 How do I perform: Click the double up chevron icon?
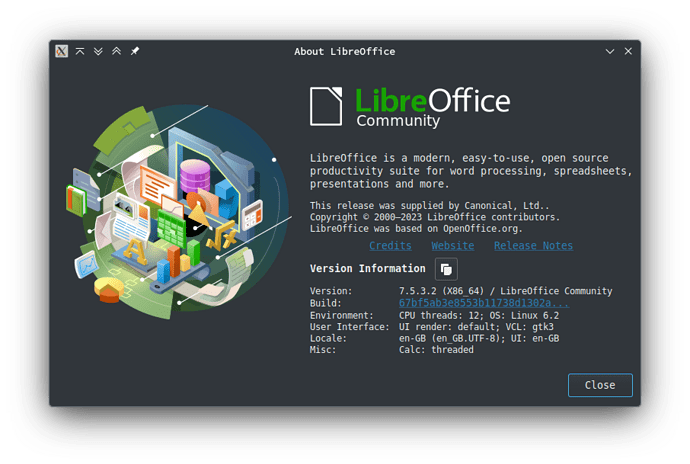click(117, 51)
